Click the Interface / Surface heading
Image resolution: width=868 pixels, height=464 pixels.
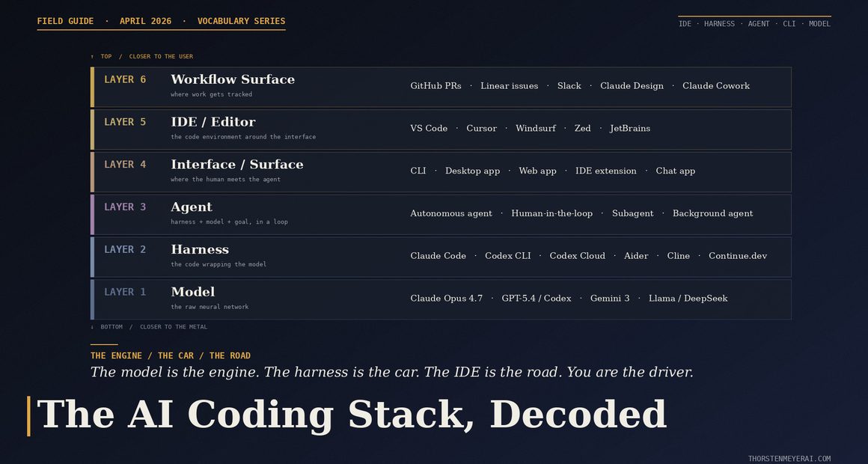(237, 165)
